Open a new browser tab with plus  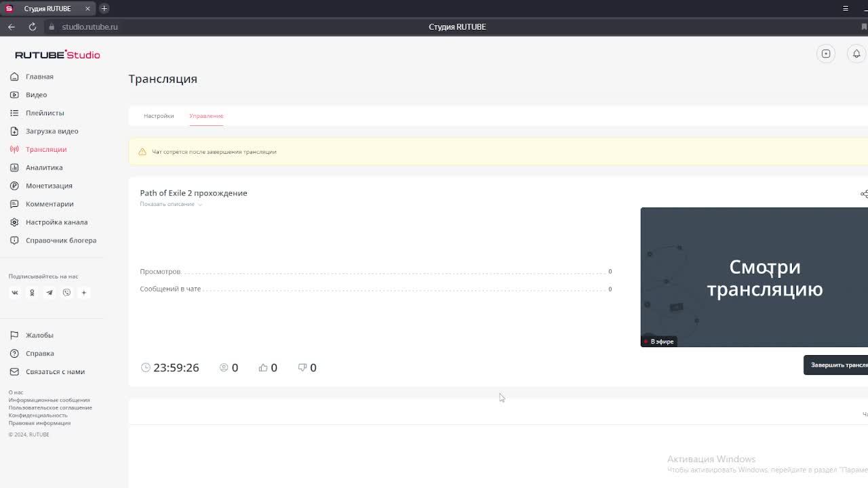point(104,8)
